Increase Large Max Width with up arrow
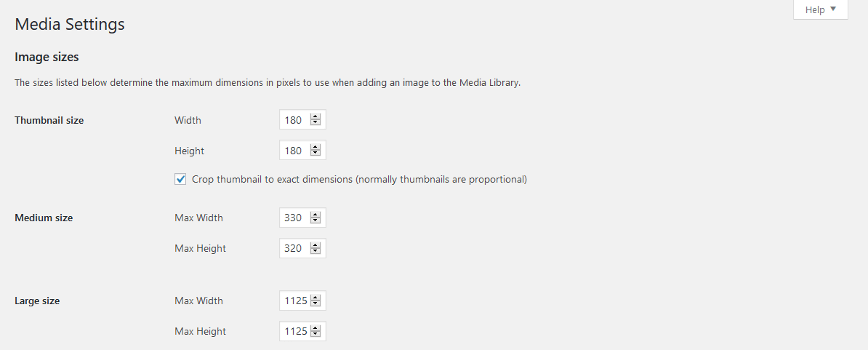Screen dimensions: 868x350 click(316, 298)
